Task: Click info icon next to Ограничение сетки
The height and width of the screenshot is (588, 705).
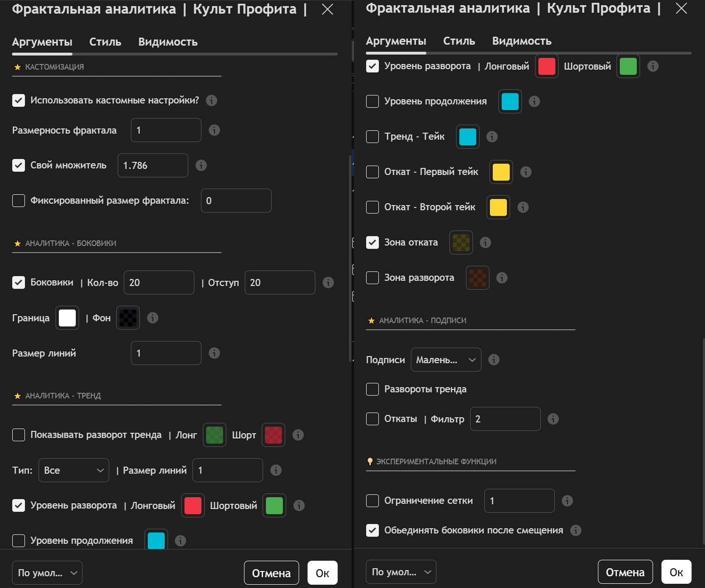Action: [567, 501]
